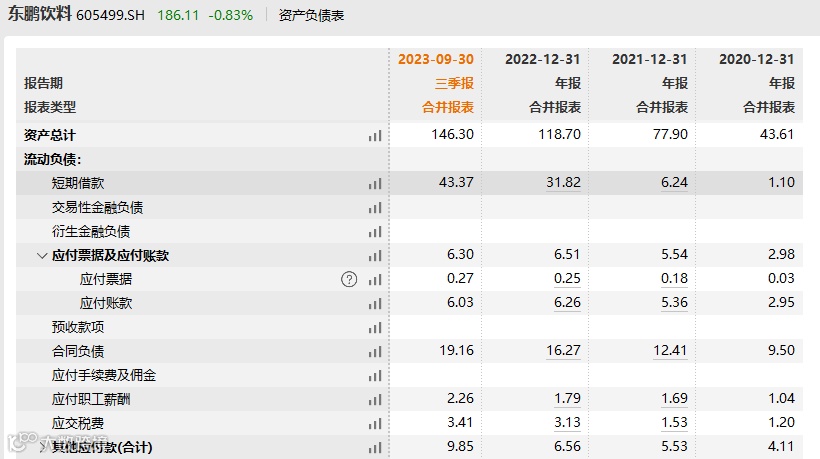This screenshot has width=820, height=459.
Task: Click the 2021 应付职工薪酬 value 1.69
Action: tap(674, 398)
